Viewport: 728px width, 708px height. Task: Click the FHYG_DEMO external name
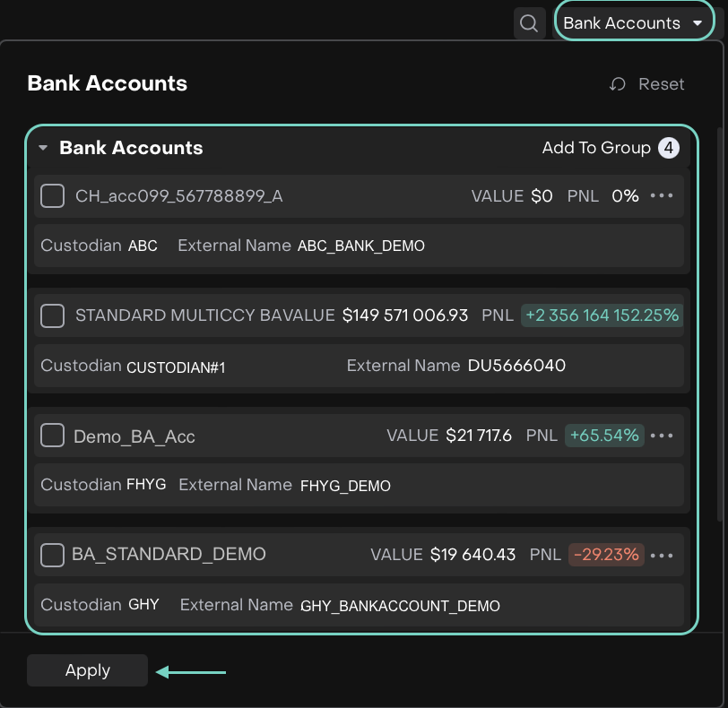click(345, 486)
